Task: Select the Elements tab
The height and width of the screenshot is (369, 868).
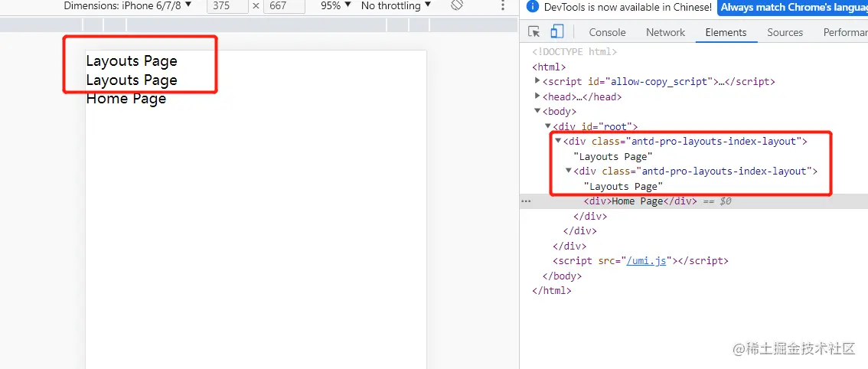Action: click(x=726, y=32)
